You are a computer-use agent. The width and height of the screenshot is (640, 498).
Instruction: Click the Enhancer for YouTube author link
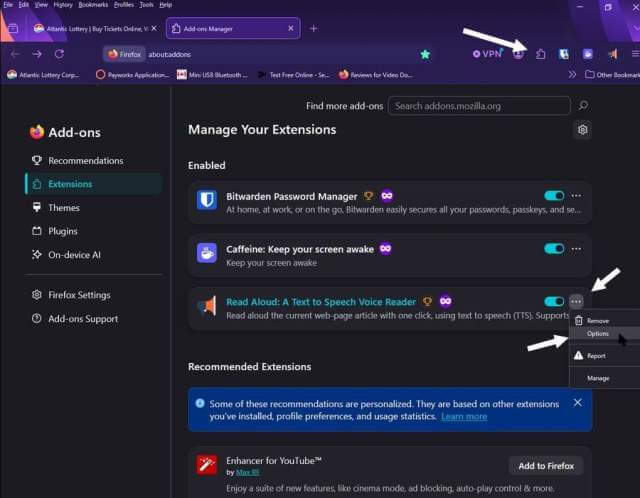click(247, 472)
